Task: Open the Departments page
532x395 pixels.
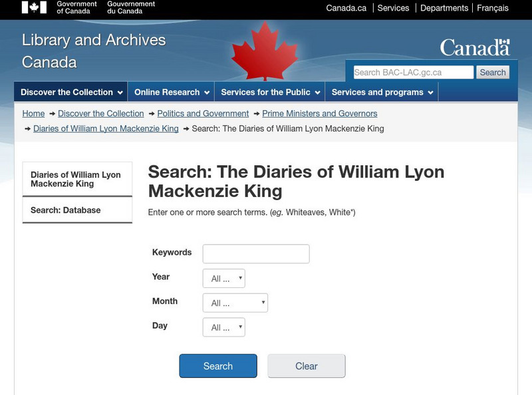Action: (444, 7)
